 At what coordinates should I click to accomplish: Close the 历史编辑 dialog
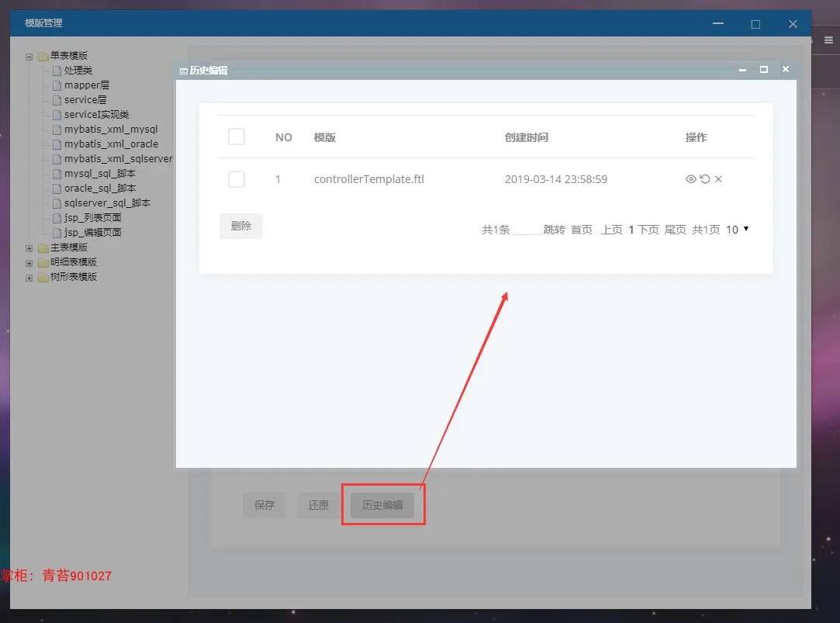click(x=786, y=69)
